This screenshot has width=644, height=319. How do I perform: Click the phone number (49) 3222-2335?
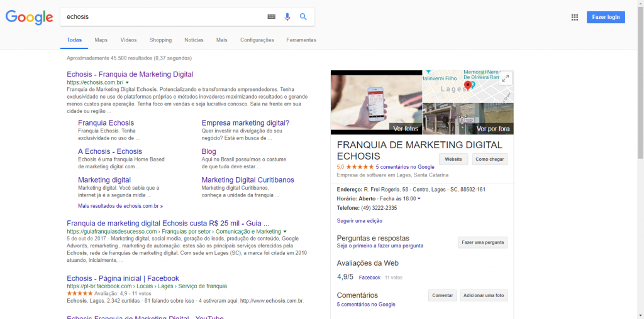pos(379,208)
